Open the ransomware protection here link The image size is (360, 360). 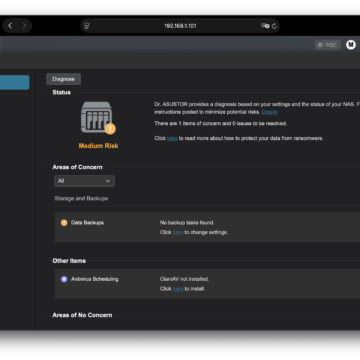tap(172, 138)
